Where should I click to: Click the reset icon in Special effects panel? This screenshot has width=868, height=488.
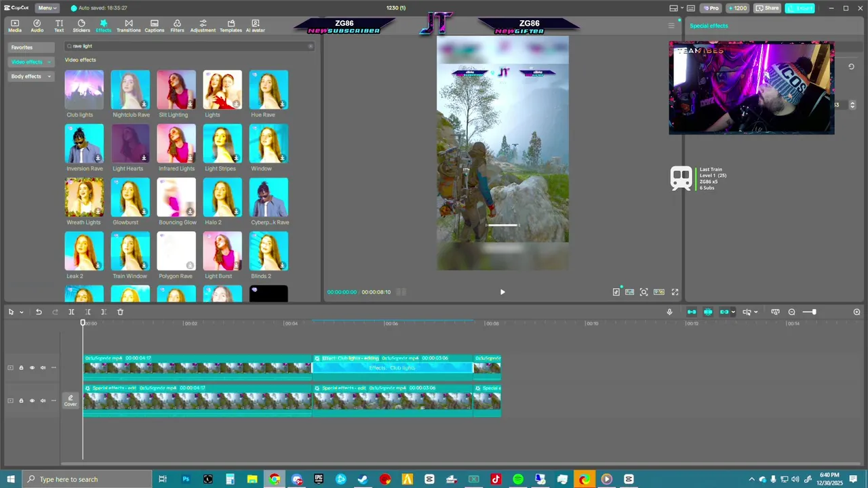point(851,66)
